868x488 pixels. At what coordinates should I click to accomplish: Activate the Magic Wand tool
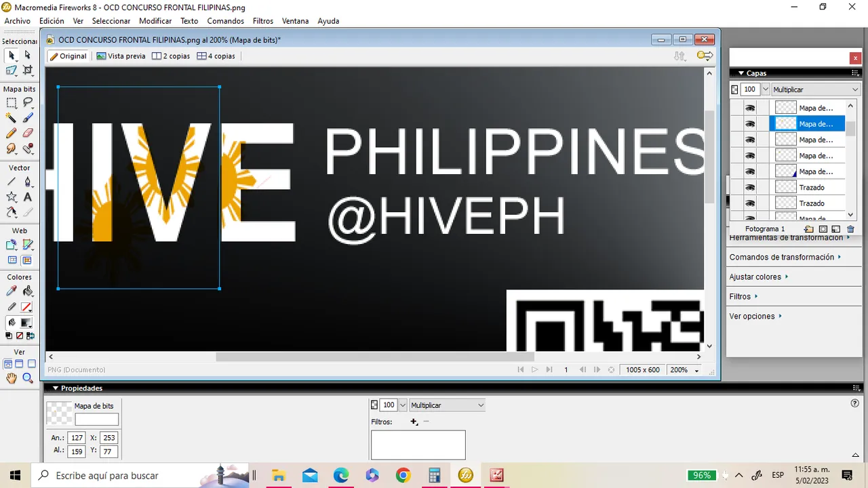pyautogui.click(x=12, y=118)
